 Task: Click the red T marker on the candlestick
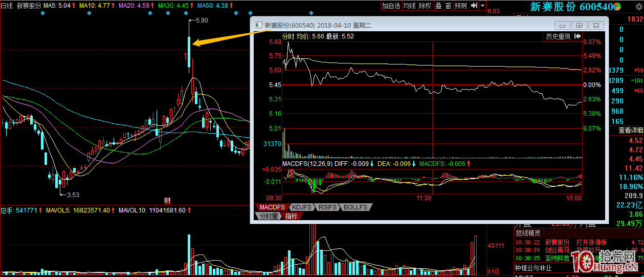(186, 55)
